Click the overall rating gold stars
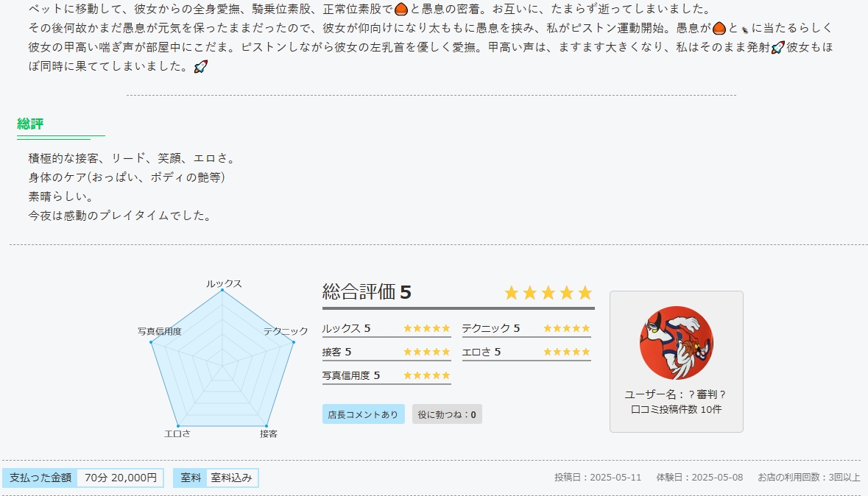868x496 pixels. pos(548,293)
